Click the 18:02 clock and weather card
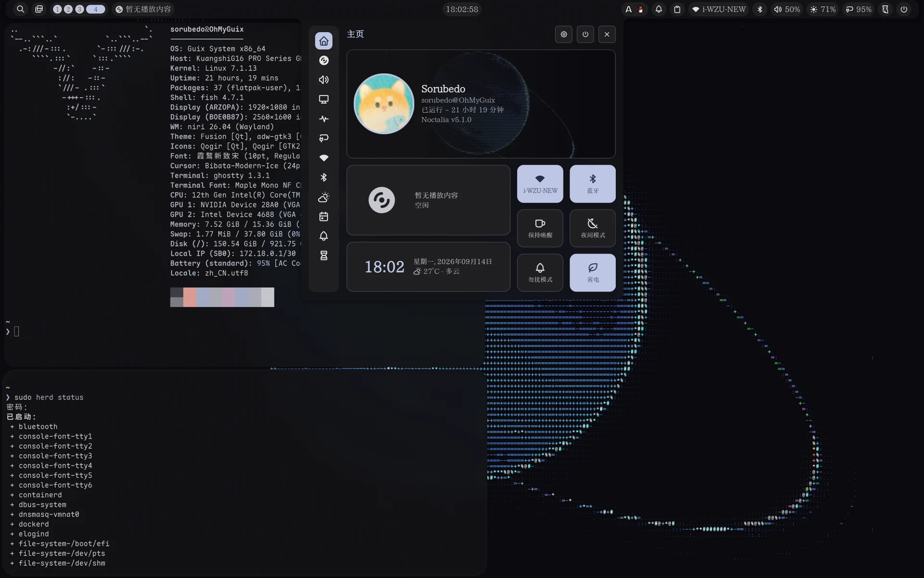Screen dimensions: 924x578 point(428,266)
